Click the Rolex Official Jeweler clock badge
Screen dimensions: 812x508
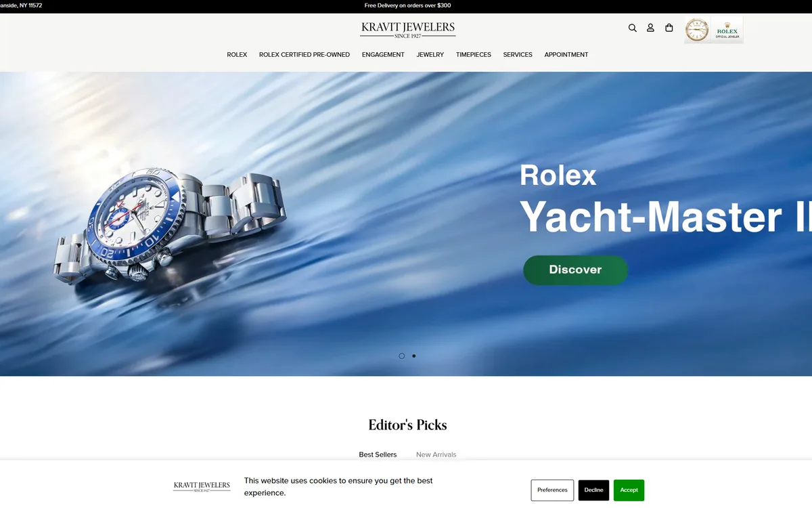[713, 30]
